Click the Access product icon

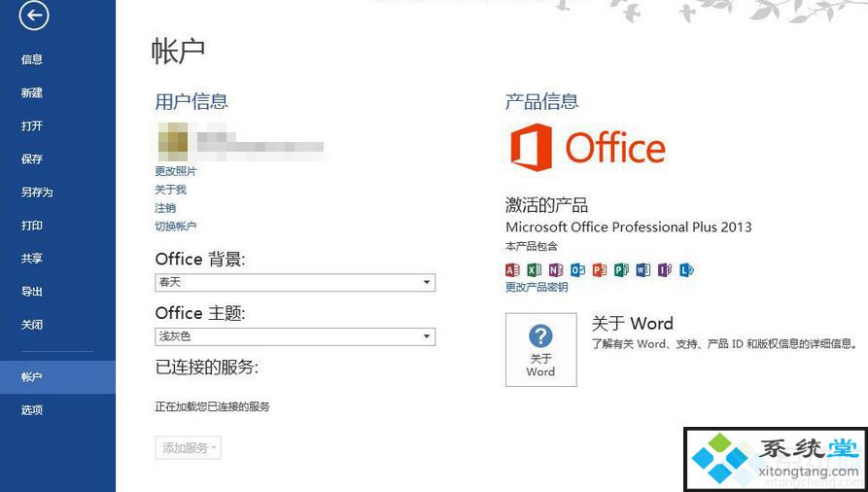pyautogui.click(x=512, y=270)
